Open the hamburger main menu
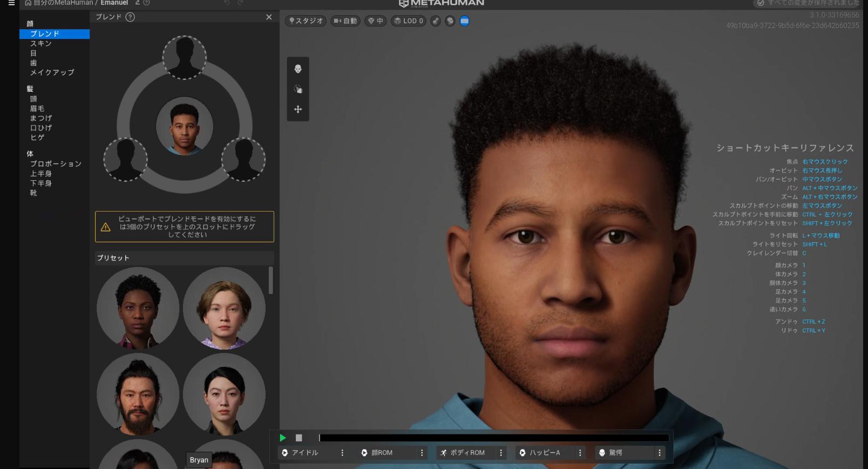Screen dimensions: 868x469 pyautogui.click(x=11, y=3)
